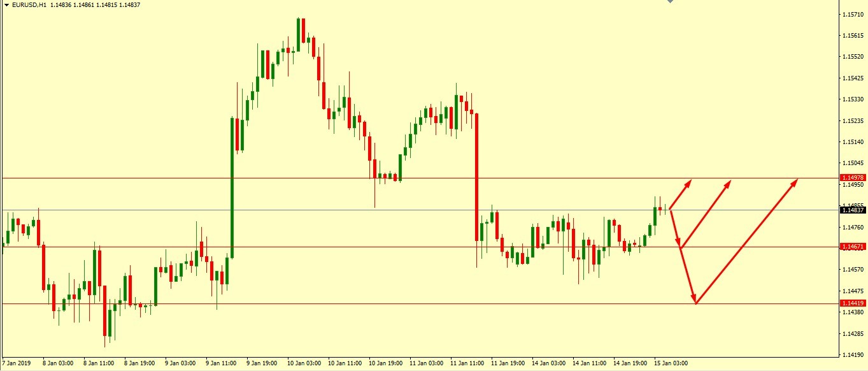Click the arrow junction on the 1.14671 line
The width and height of the screenshot is (868, 371).
681,247
